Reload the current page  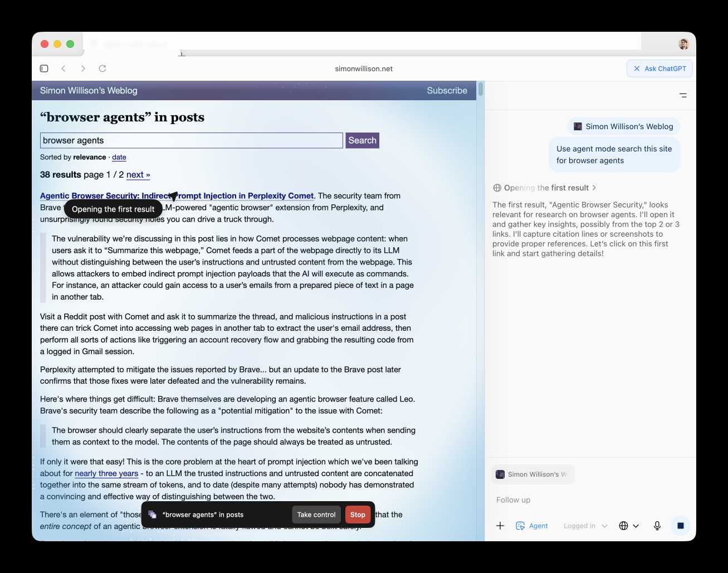pos(102,68)
